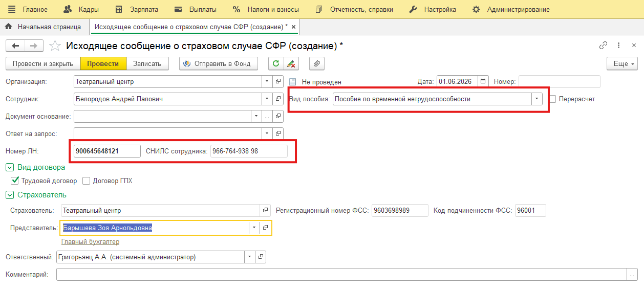644x291 pixels.
Task: Open the Настройка section
Action: coord(433,9)
